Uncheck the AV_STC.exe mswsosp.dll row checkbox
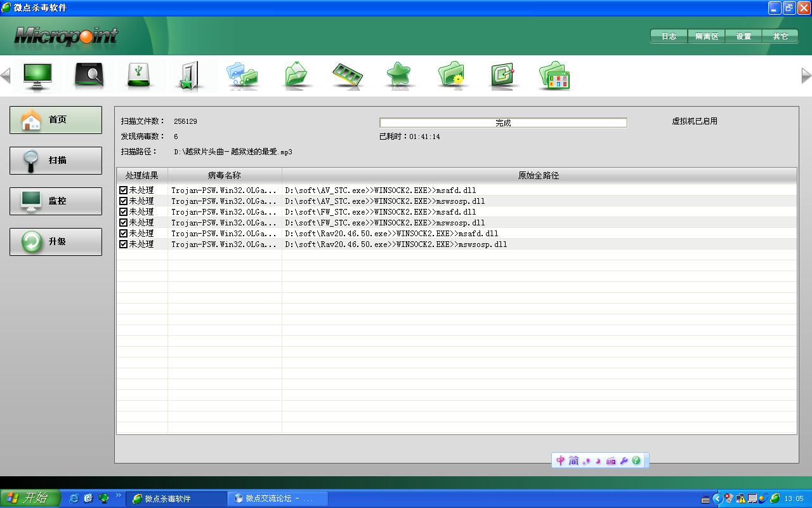 tap(123, 201)
